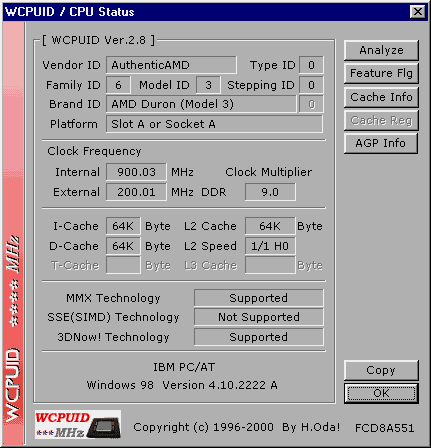Click the Platform field Slot A or Socket A
This screenshot has height=448, width=431.
tap(214, 124)
